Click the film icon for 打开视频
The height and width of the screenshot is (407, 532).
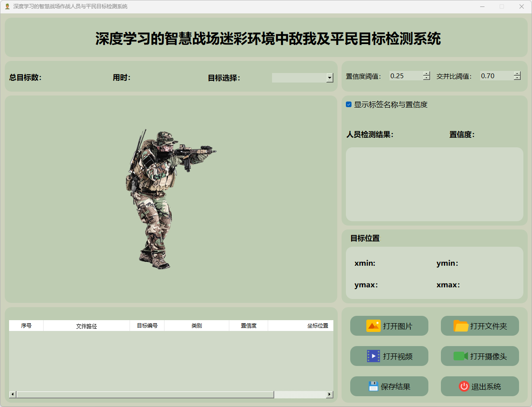pos(373,356)
